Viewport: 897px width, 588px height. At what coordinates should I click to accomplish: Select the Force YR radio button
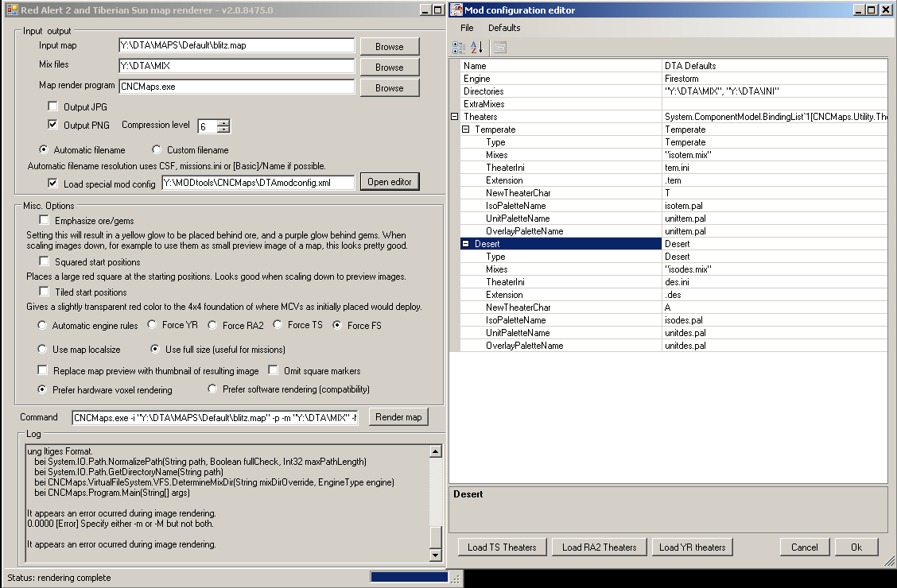point(152,325)
